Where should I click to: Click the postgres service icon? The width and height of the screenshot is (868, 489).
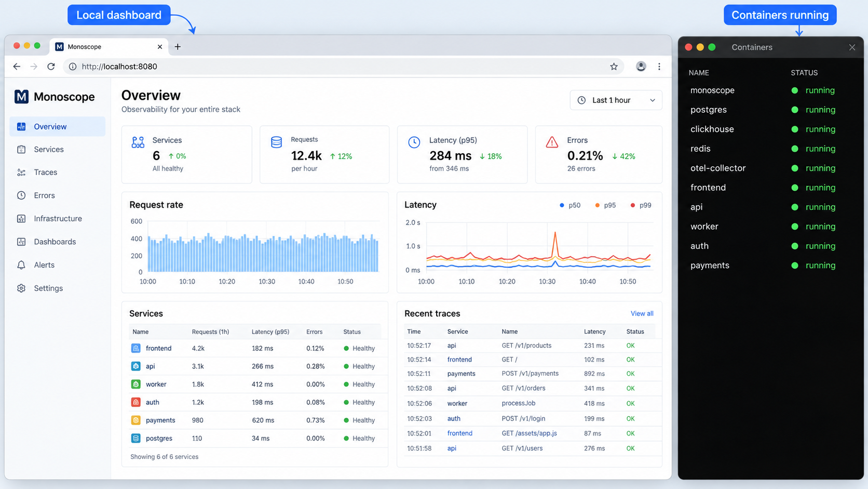(x=136, y=438)
